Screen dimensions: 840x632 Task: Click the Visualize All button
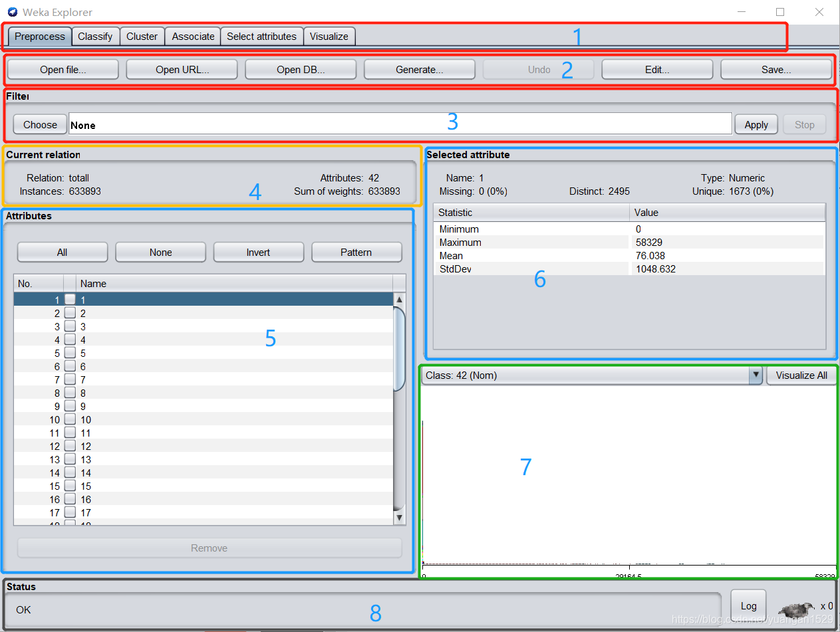pyautogui.click(x=801, y=375)
